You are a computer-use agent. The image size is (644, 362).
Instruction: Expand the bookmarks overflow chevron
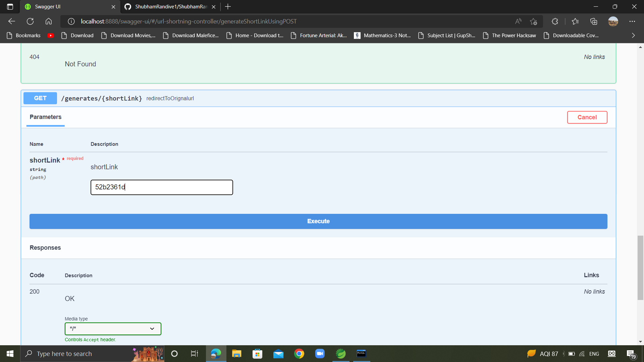[x=633, y=35]
